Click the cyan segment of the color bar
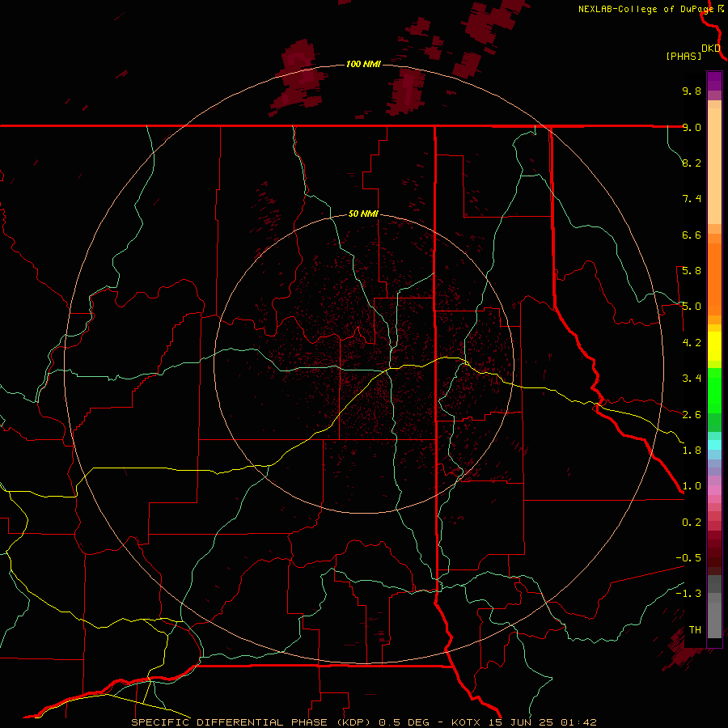The width and height of the screenshot is (728, 728). coord(714,444)
